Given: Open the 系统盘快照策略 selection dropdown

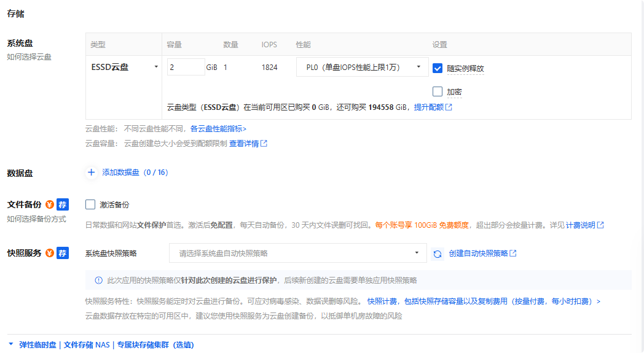Looking at the screenshot, I should pos(298,254).
